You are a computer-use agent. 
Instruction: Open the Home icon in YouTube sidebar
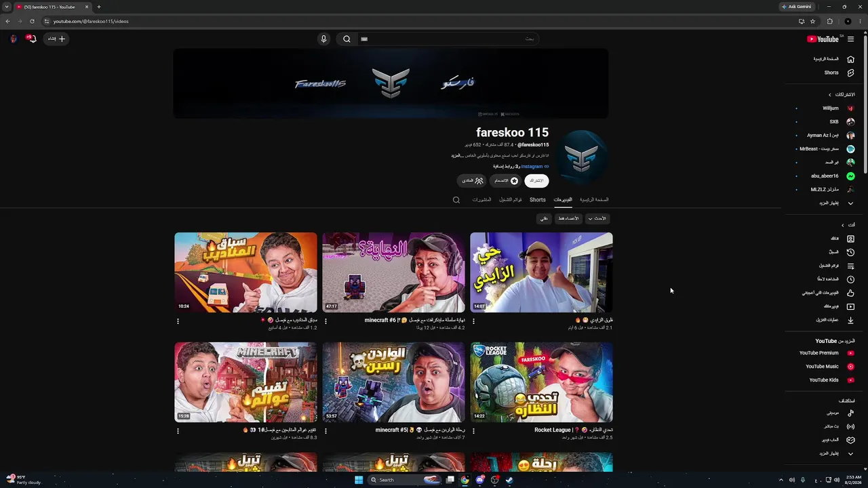pyautogui.click(x=850, y=59)
